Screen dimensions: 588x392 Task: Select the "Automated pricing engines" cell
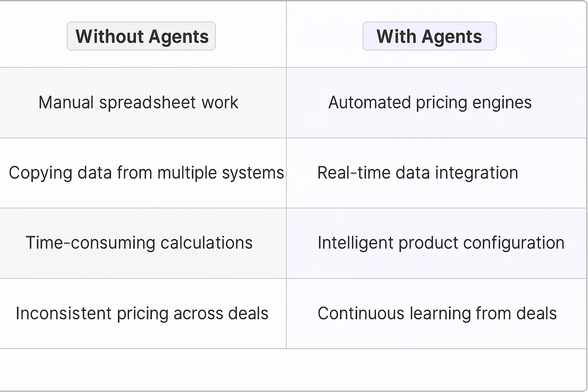[430, 103]
